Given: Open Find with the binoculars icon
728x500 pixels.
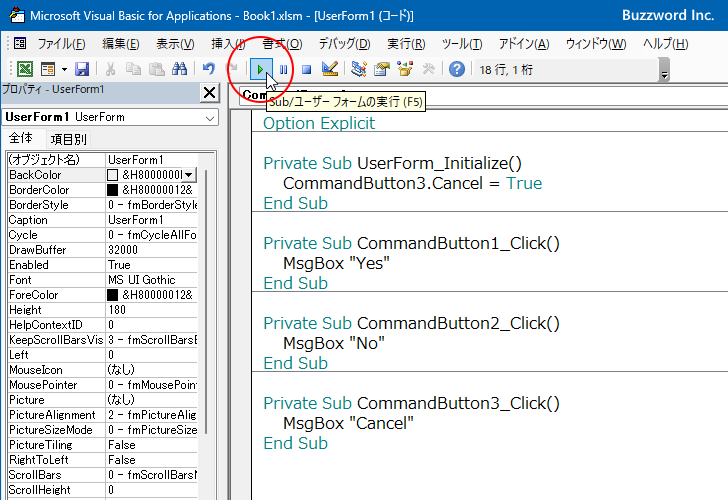Looking at the screenshot, I should tap(179, 69).
